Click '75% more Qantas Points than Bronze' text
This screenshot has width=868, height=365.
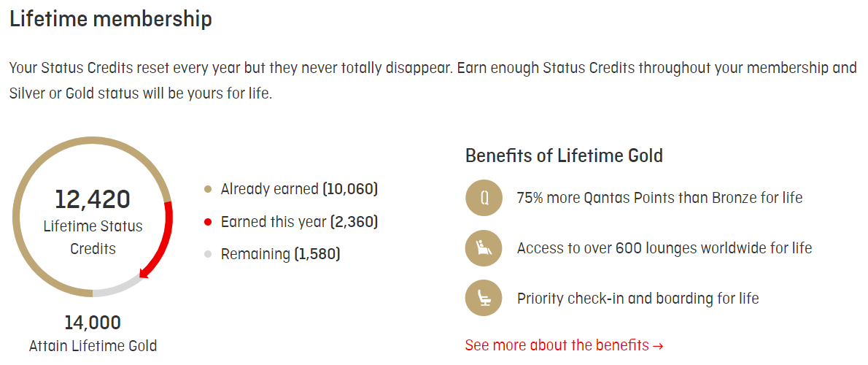(x=659, y=198)
